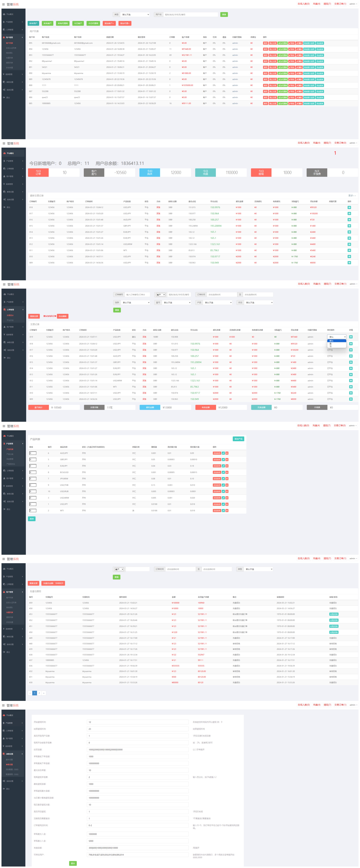Open the 产品 filter dropdown in order search
Image resolution: width=360 pixels, height=868 pixels.
[218, 303]
